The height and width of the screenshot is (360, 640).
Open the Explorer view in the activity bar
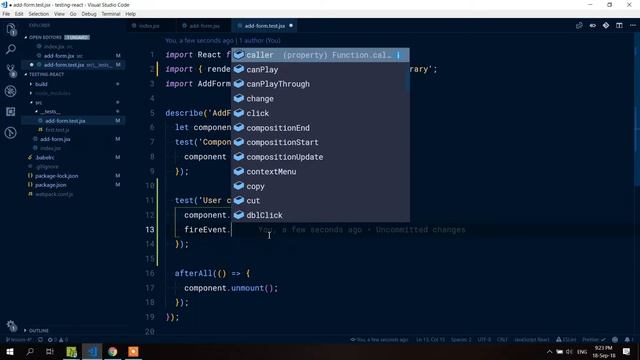[11, 29]
